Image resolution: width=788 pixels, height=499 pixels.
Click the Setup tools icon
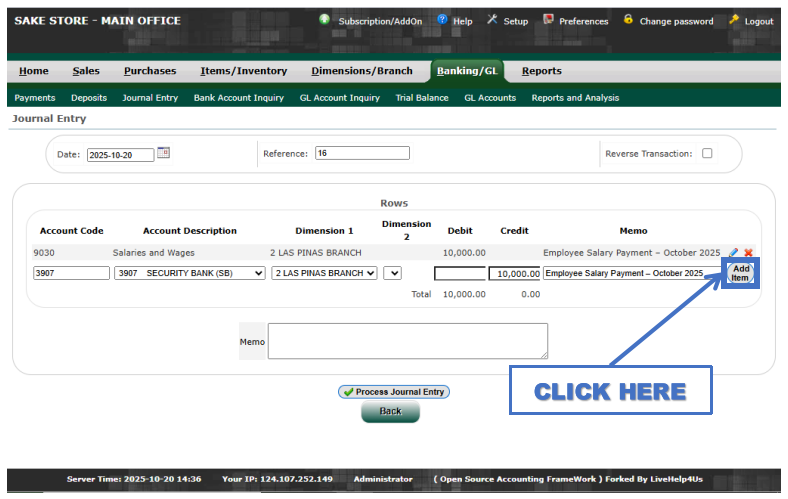492,20
